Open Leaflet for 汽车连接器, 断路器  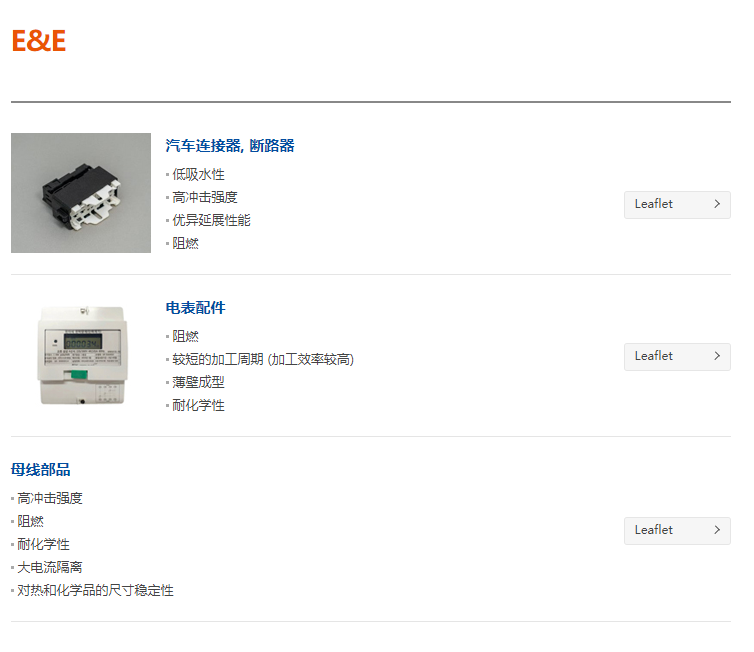[x=677, y=205]
